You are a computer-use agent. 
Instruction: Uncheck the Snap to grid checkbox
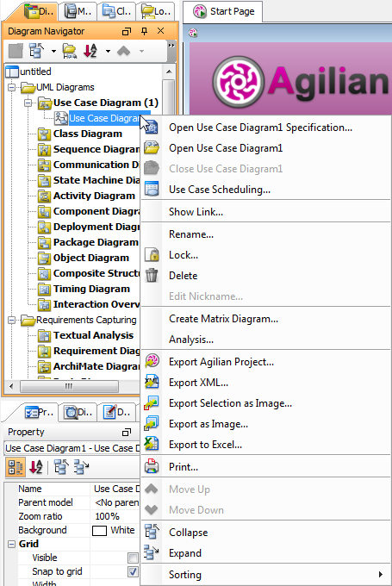coord(133,571)
